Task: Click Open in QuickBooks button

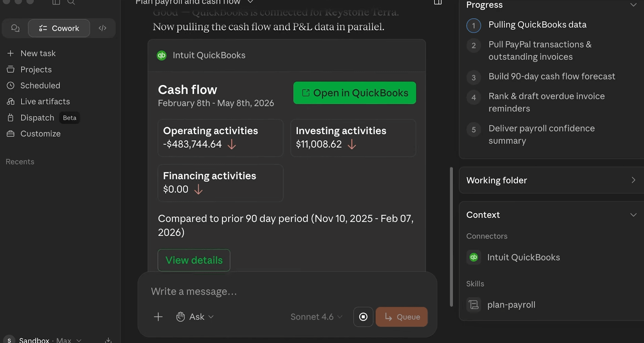Action: coord(355,93)
